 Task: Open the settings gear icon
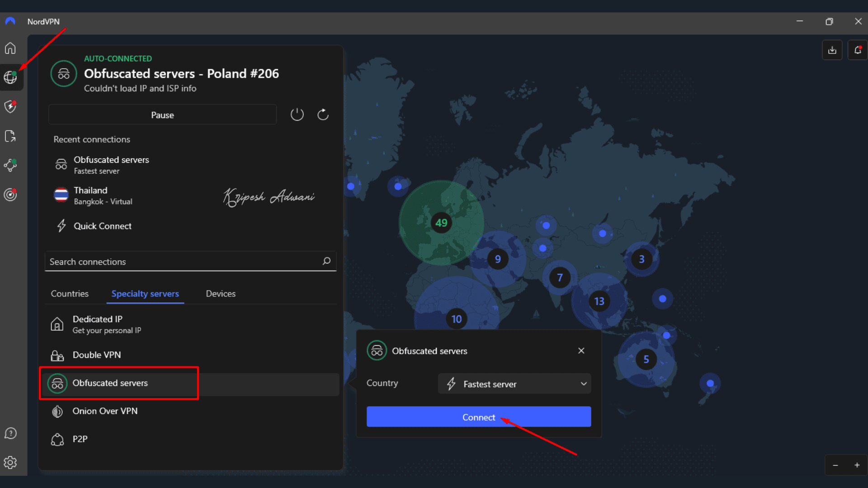tap(10, 463)
